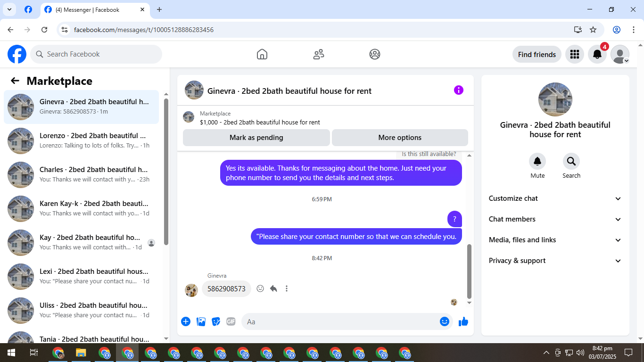Select the Messenger | Facebook tab
The width and height of the screenshot is (644, 362).
(95, 9)
